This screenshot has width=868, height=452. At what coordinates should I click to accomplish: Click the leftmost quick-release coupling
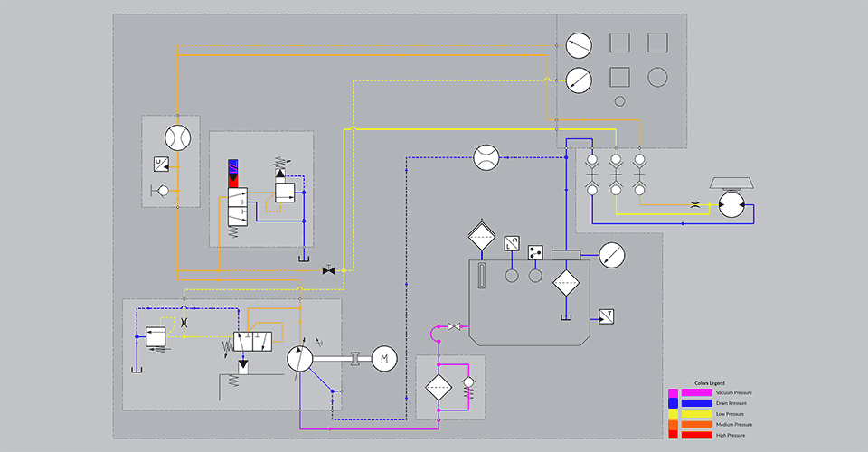tap(591, 174)
